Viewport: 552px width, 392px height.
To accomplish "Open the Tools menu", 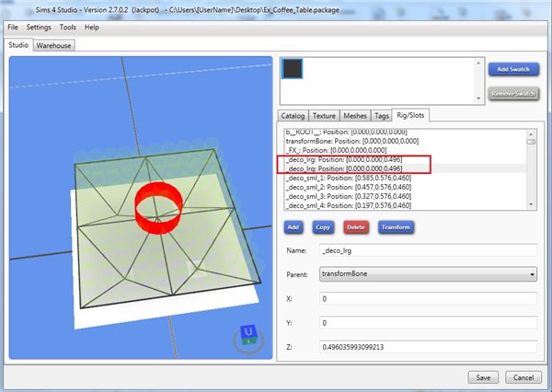I will pyautogui.click(x=68, y=28).
